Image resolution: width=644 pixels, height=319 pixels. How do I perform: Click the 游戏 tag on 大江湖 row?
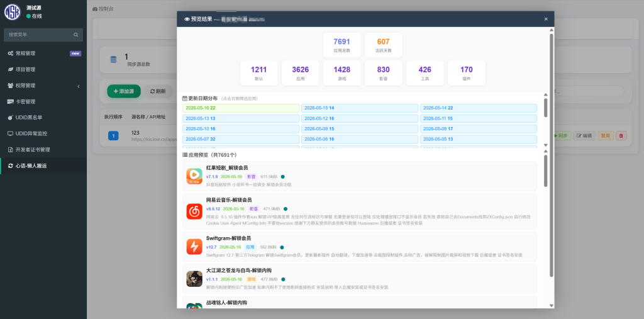click(x=251, y=279)
